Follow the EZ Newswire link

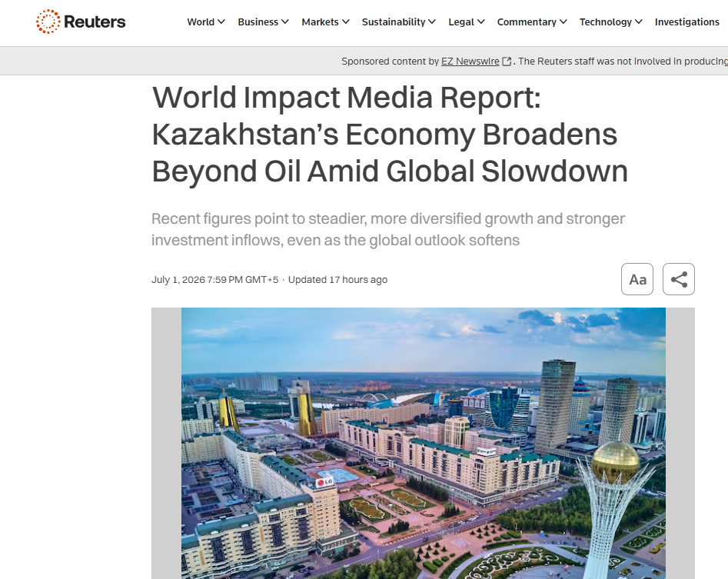pyautogui.click(x=470, y=62)
